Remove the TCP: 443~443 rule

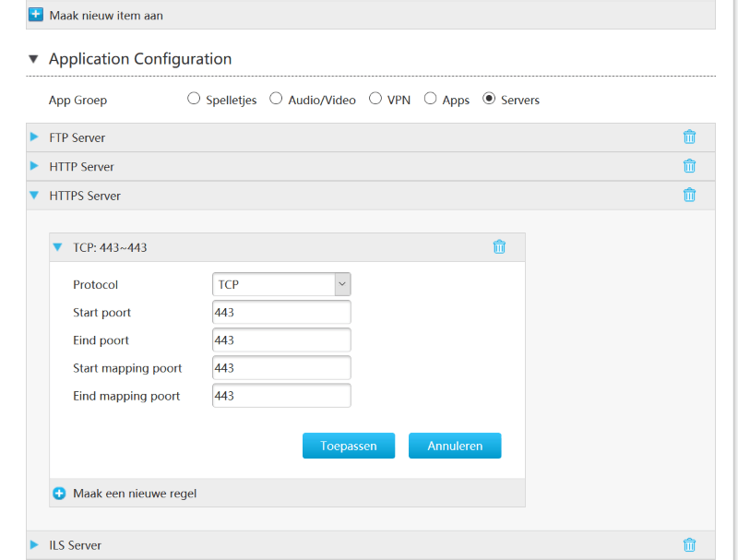point(499,246)
